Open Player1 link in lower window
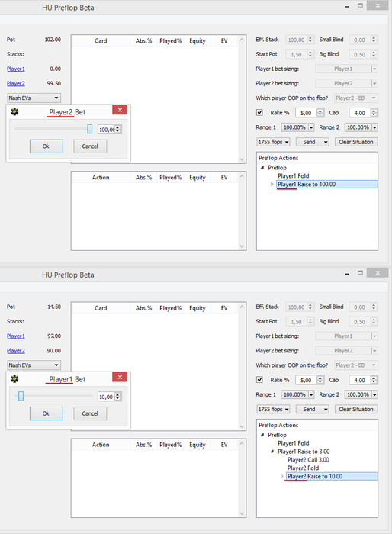Screen dimensions: 392x534 coord(16,336)
